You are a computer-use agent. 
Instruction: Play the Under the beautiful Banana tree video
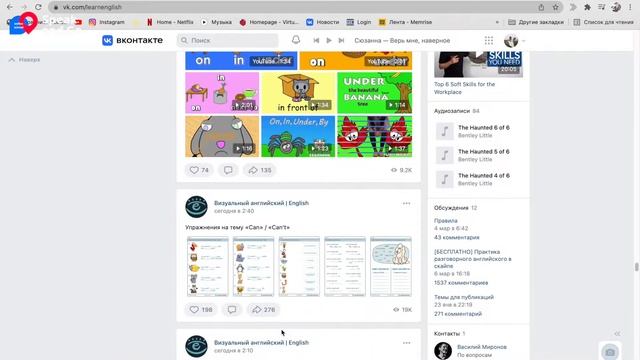click(375, 93)
